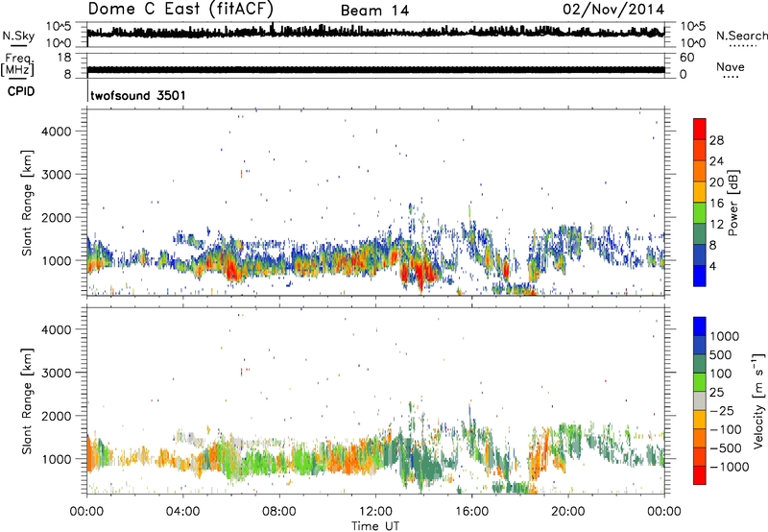This screenshot has width=768, height=532.
Task: Click the date '02/Nov/2014'
Action: pyautogui.click(x=613, y=10)
